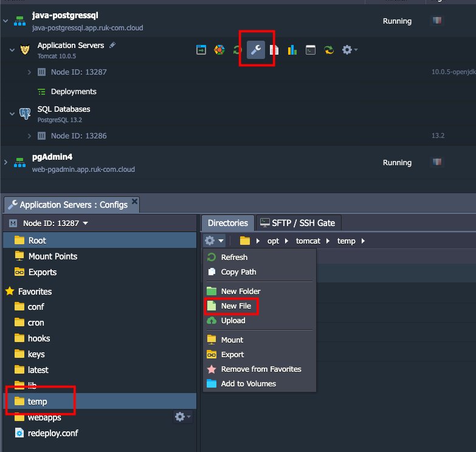Click opt in the breadcrumb path
The width and height of the screenshot is (476, 452).
coord(273,241)
